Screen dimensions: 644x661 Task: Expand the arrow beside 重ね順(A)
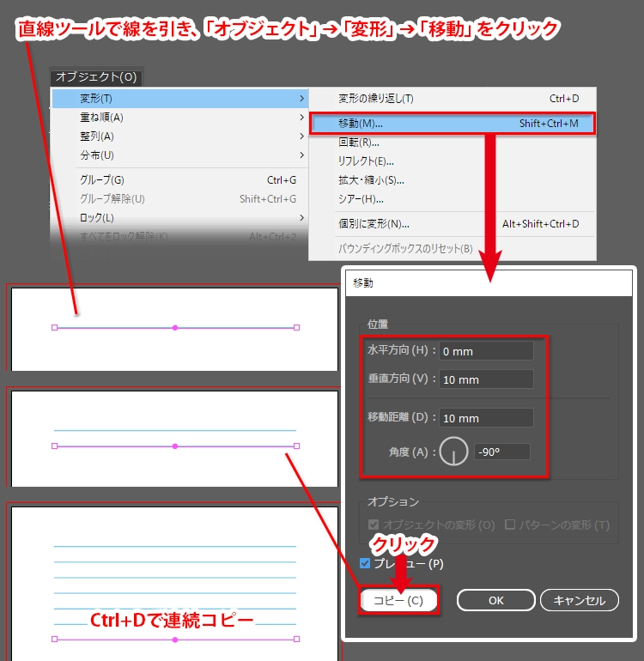pyautogui.click(x=301, y=118)
